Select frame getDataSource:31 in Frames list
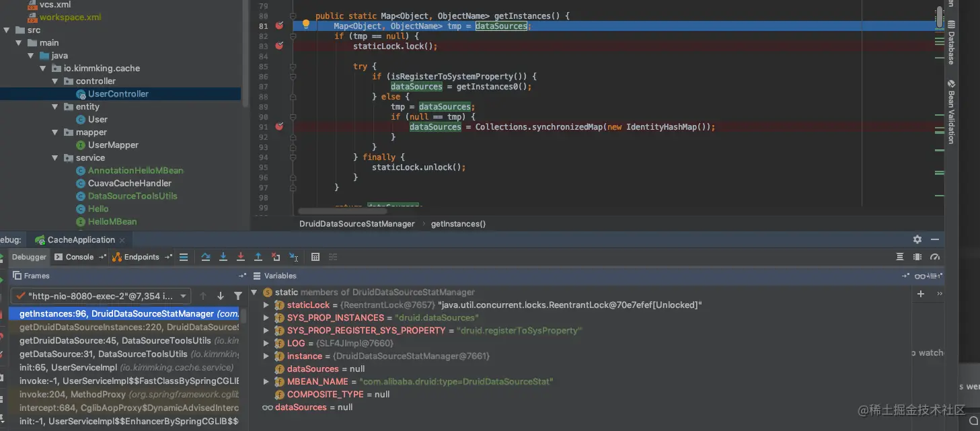This screenshot has width=980, height=431. point(125,354)
